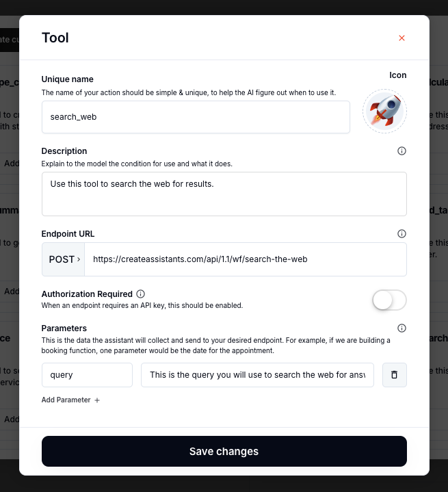The width and height of the screenshot is (448, 492).
Task: Click the Parameters section heading
Action: (64, 328)
